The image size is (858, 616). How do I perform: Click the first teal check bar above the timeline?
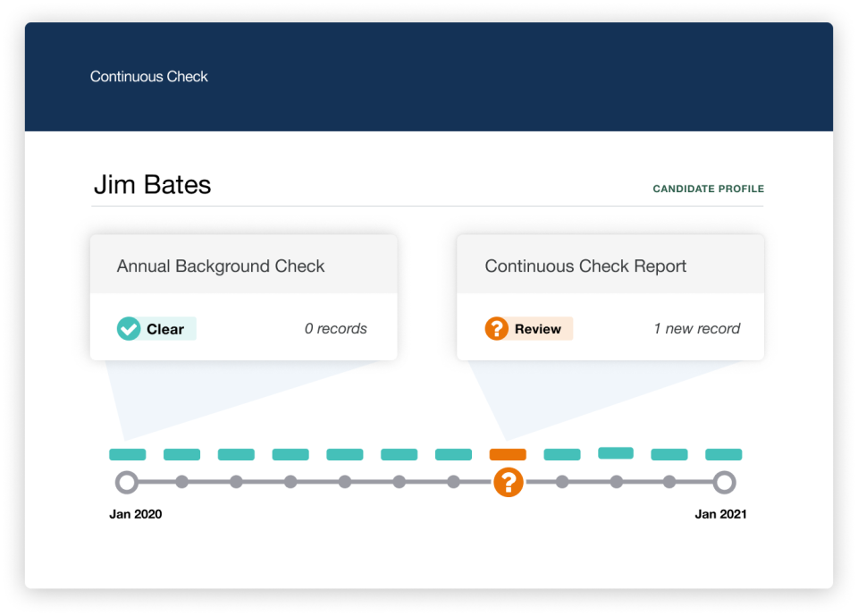click(128, 454)
